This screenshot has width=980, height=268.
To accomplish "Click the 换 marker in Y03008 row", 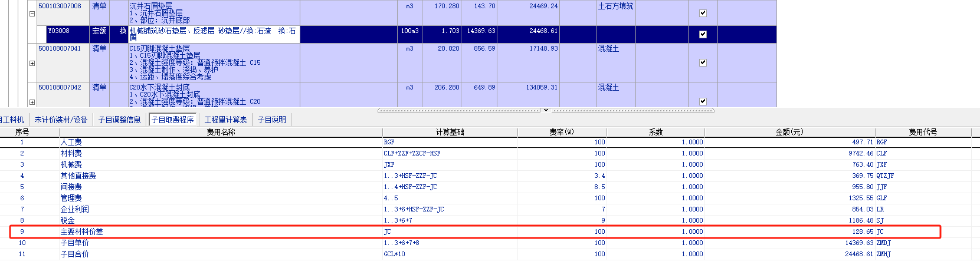I will pos(123,31).
